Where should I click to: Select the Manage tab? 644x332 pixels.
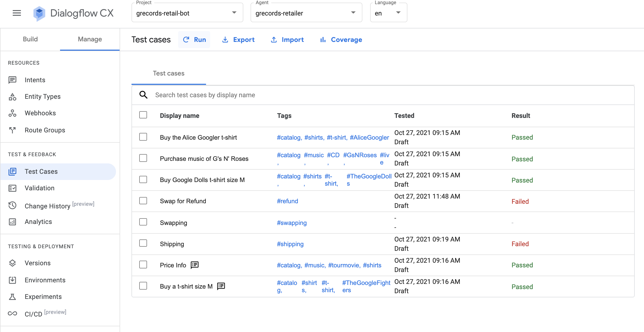click(x=89, y=39)
